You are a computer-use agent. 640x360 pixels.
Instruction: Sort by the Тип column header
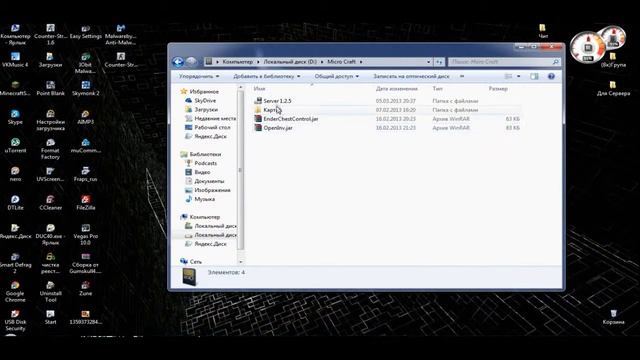[437, 89]
